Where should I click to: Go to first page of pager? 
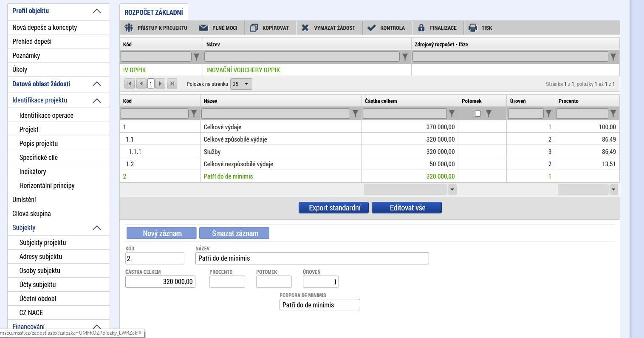[x=130, y=84]
